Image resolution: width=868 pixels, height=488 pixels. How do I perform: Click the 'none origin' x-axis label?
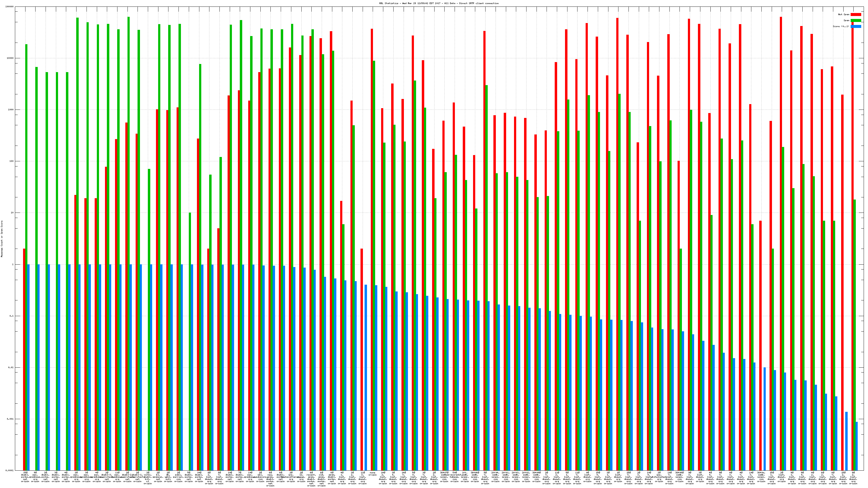372,474
